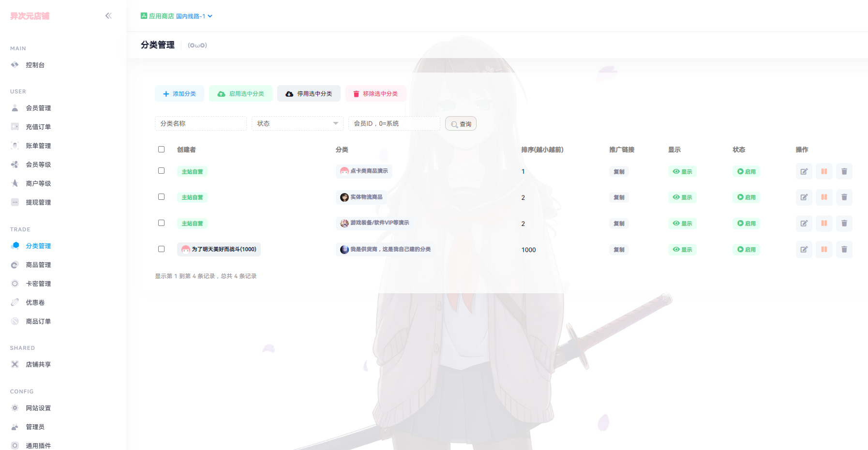Viewport: 868px width, 450px height.
Task: Pause the 点卡类商品演示 category
Action: pyautogui.click(x=824, y=171)
